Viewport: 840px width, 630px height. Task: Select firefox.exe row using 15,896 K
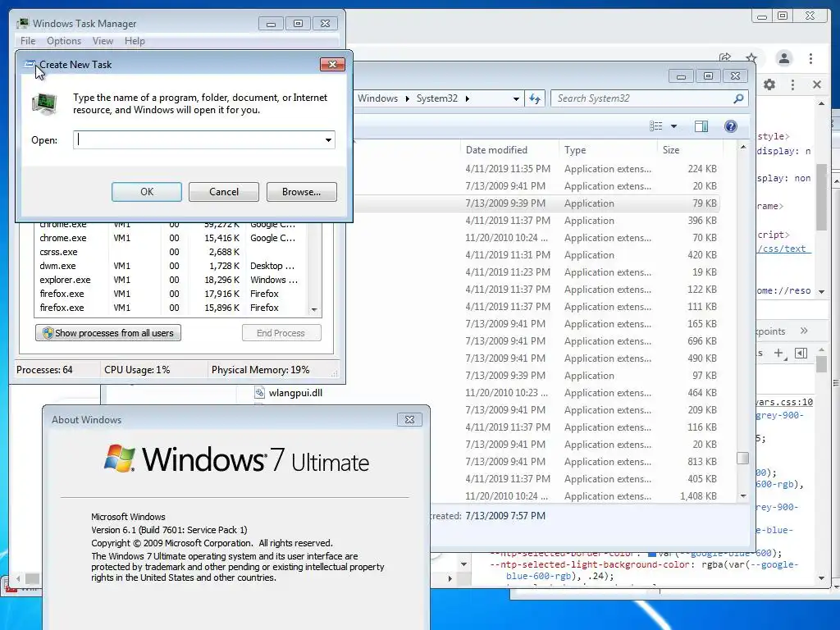[171, 308]
